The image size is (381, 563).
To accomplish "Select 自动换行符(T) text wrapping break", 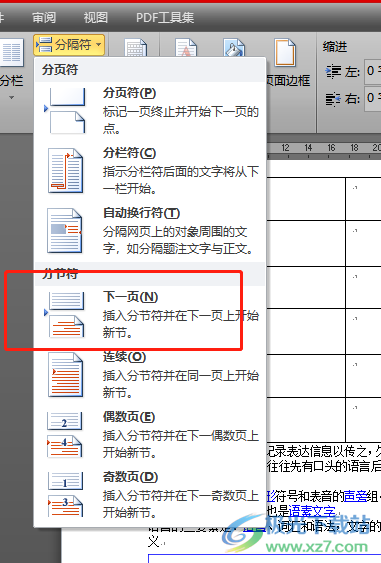I will 150,231.
